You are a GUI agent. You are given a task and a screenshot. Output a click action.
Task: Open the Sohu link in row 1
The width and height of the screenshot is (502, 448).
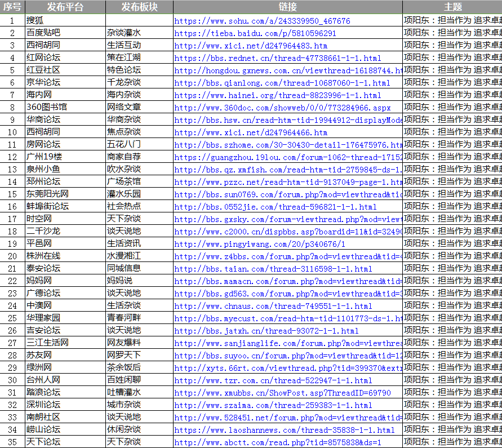tap(262, 21)
